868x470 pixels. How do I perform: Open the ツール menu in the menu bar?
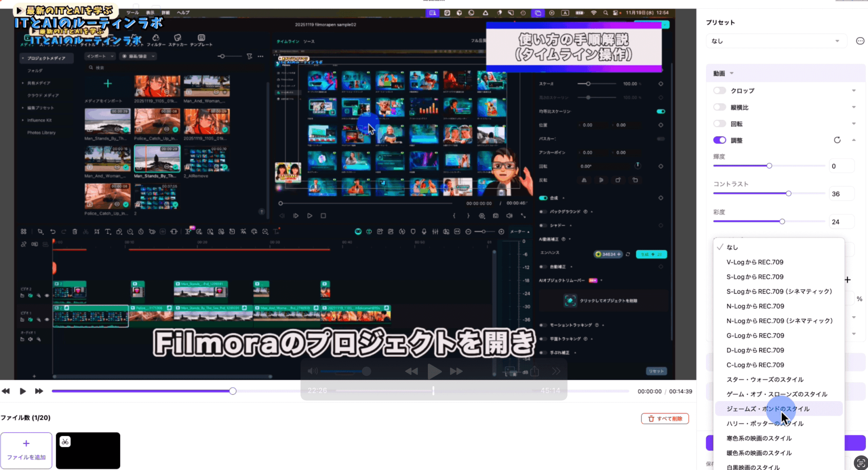pyautogui.click(x=132, y=13)
